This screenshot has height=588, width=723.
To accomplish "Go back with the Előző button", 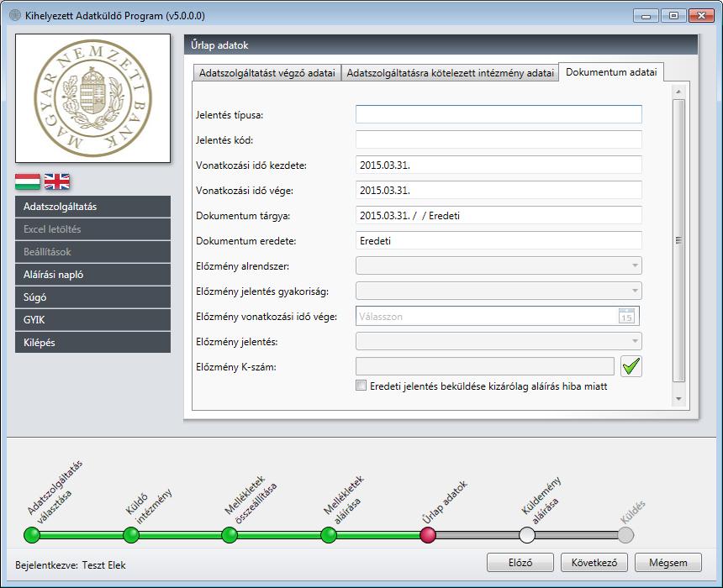I will pyautogui.click(x=520, y=563).
